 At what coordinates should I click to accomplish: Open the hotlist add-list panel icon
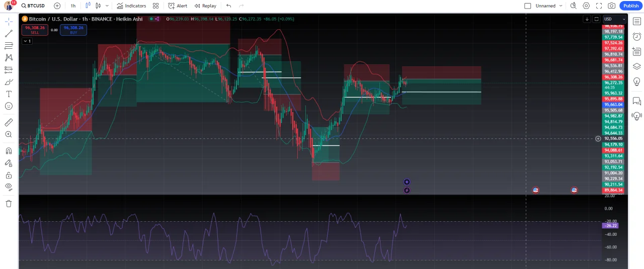636,52
